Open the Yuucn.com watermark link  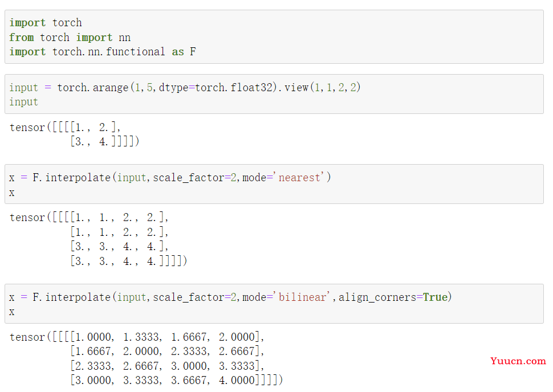(518, 361)
